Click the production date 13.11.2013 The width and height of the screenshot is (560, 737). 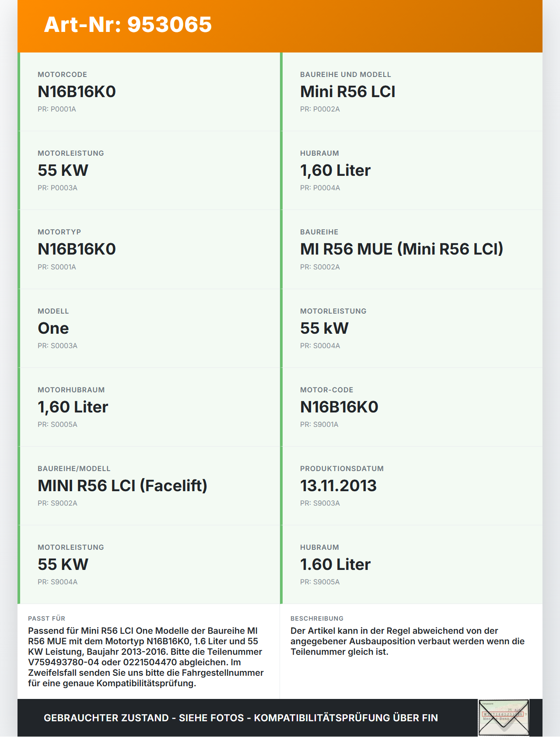pyautogui.click(x=338, y=486)
